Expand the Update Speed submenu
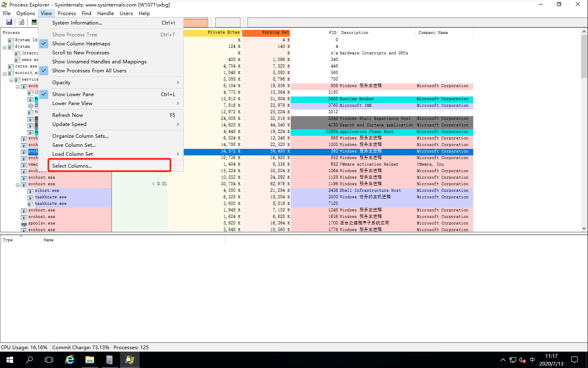This screenshot has height=368, width=588. point(111,124)
